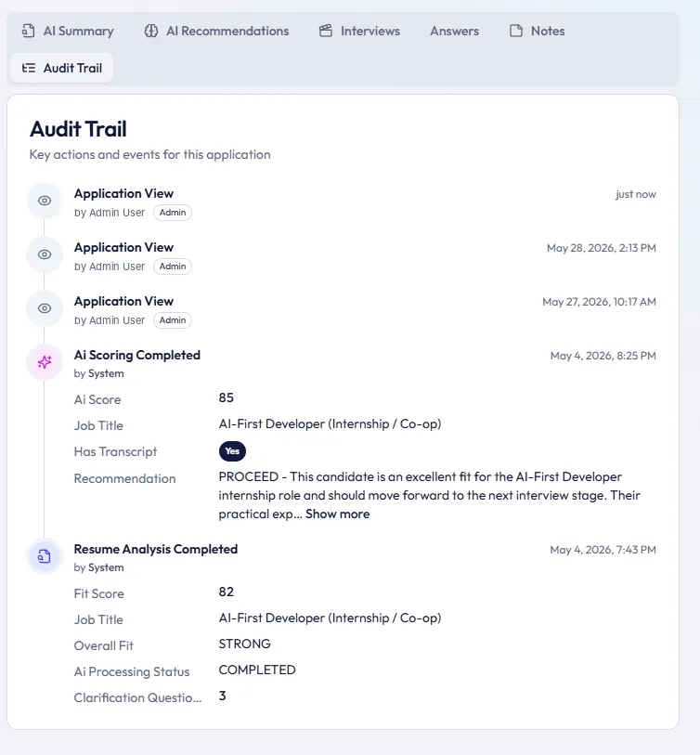Click the eye icon for May 27 view
Viewport: 700px width, 755px height.
[45, 308]
